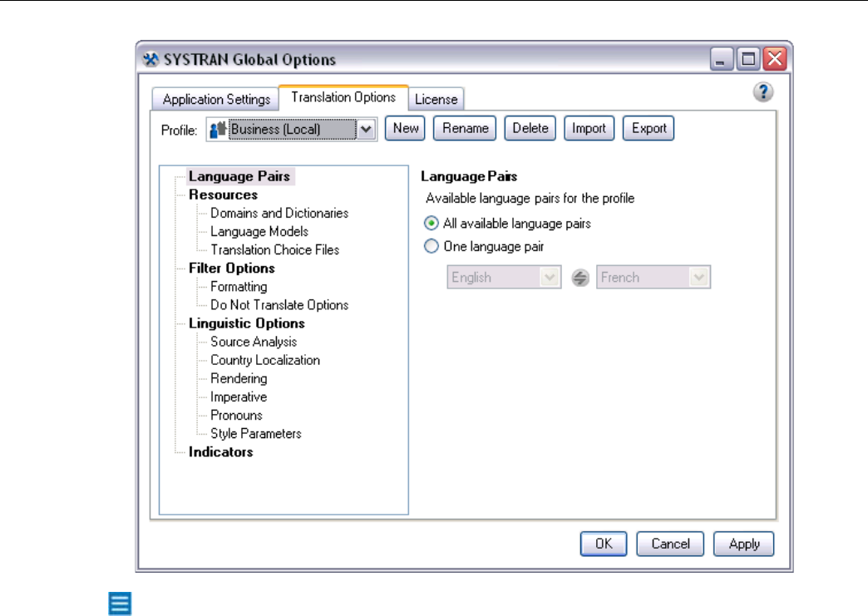The width and height of the screenshot is (868, 616).
Task: Open the help question mark icon
Action: [x=762, y=92]
